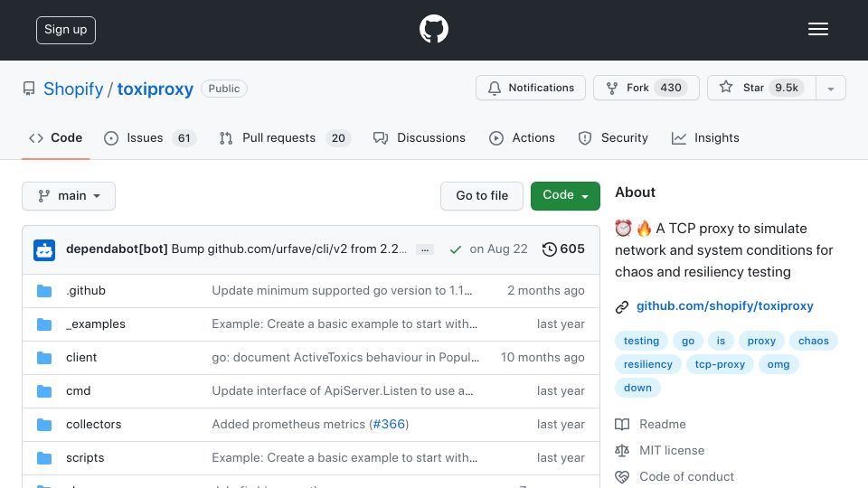Screen dimensions: 868x488
Task: Click the dependabot[bot] author name
Action: tap(117, 249)
